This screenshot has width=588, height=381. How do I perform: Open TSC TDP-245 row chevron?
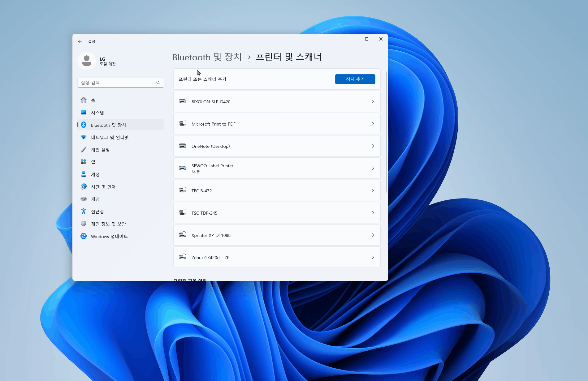point(373,213)
